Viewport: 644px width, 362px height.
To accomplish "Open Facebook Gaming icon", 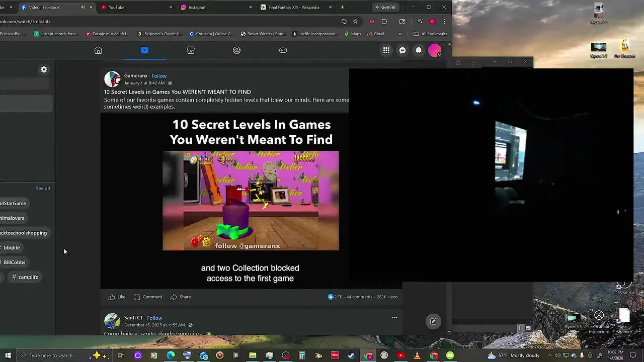I will [x=283, y=50].
